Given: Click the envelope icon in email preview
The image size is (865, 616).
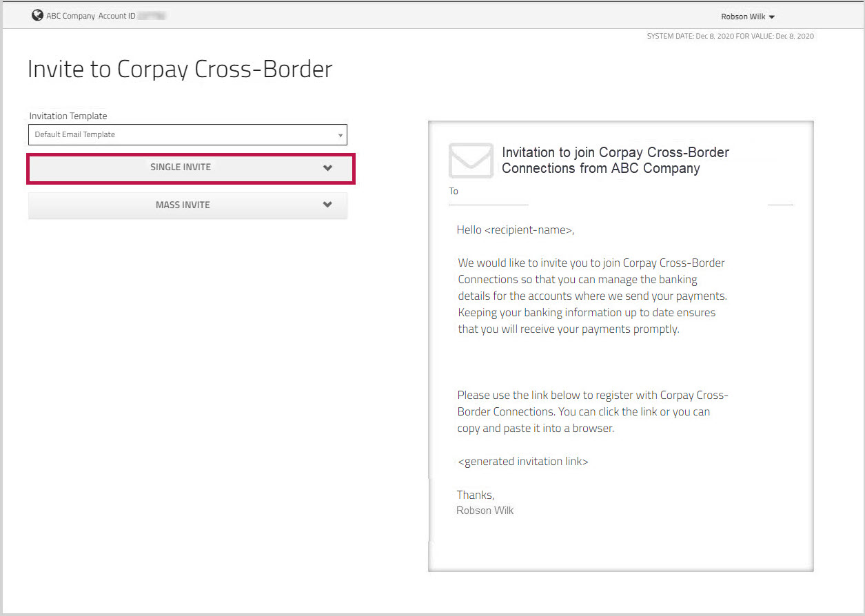Looking at the screenshot, I should click(x=471, y=161).
